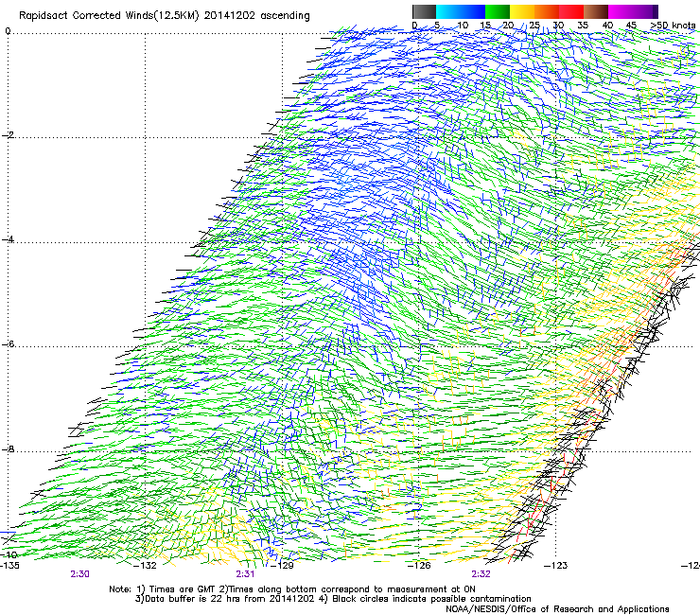
Task: Click the '20141202 ascending' date text in title
Action: point(256,16)
